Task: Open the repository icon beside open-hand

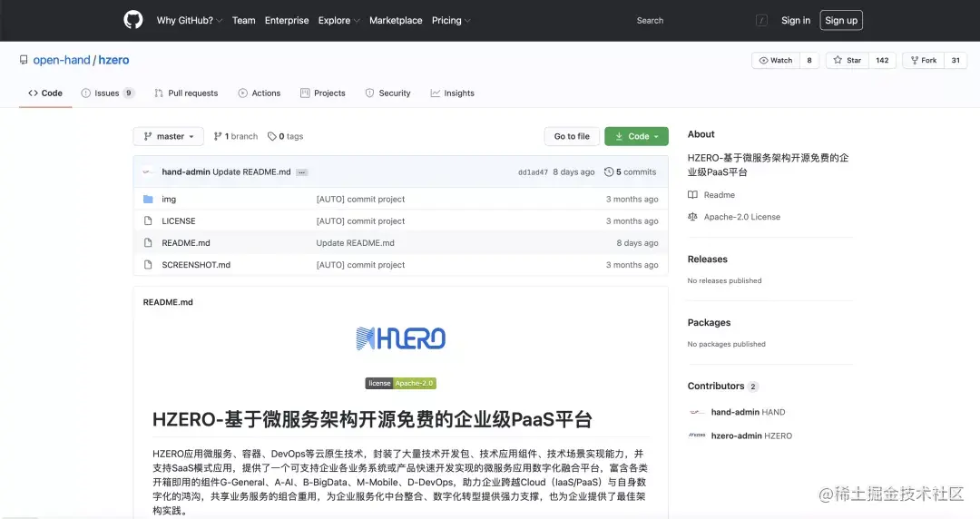Action: (24, 60)
